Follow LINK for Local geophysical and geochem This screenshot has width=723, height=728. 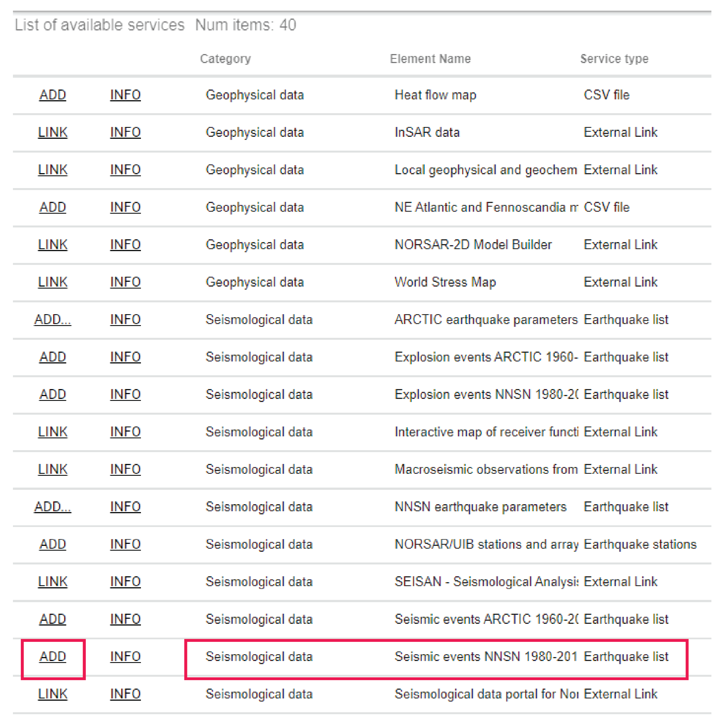tap(53, 170)
